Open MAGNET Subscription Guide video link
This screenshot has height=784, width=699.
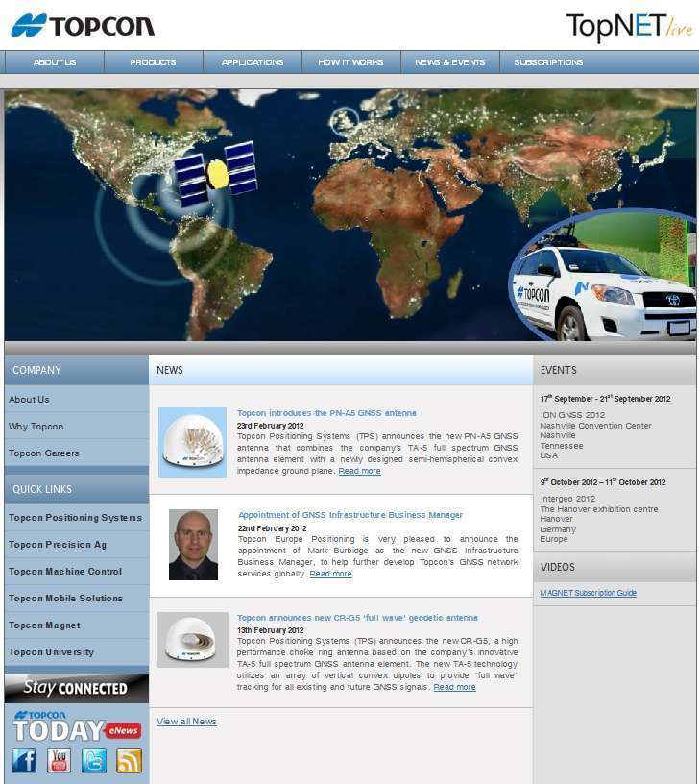pos(588,593)
